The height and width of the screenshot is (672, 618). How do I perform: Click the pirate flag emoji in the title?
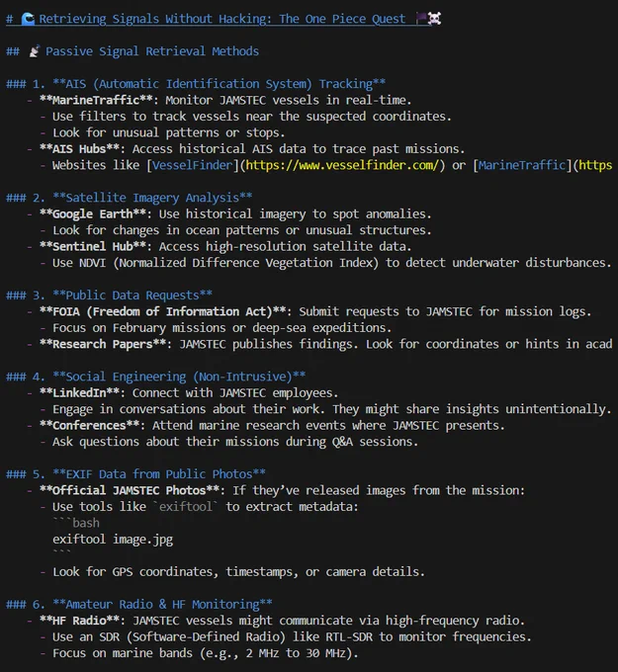pyautogui.click(x=421, y=19)
